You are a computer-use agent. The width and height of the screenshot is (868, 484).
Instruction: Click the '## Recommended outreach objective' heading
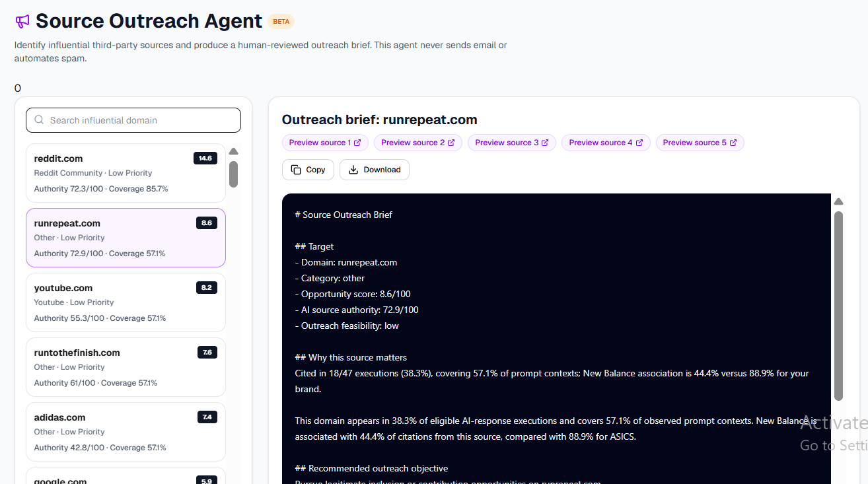(x=371, y=468)
